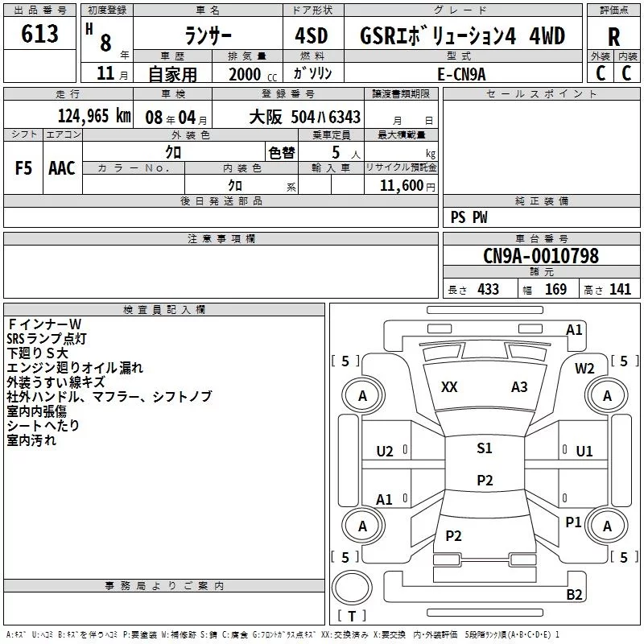Select the exterior grade C under 外装

tap(600, 73)
